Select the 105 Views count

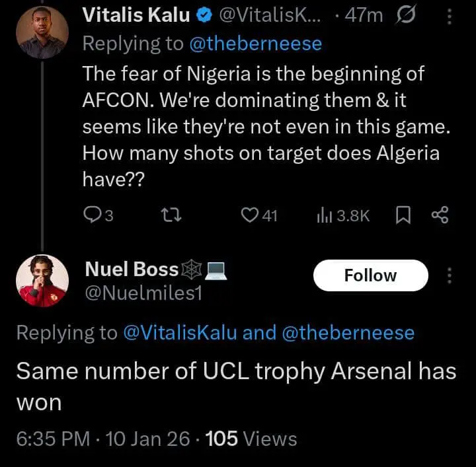(x=251, y=439)
